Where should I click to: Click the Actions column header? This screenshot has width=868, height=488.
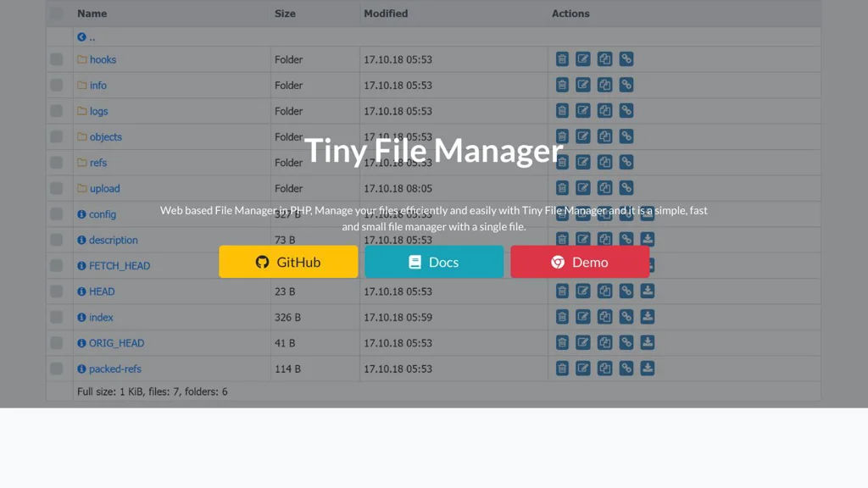[x=570, y=14]
